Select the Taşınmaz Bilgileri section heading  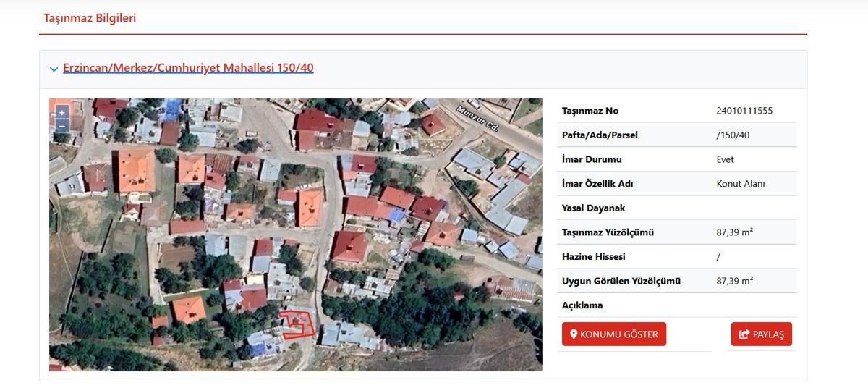pyautogui.click(x=90, y=18)
